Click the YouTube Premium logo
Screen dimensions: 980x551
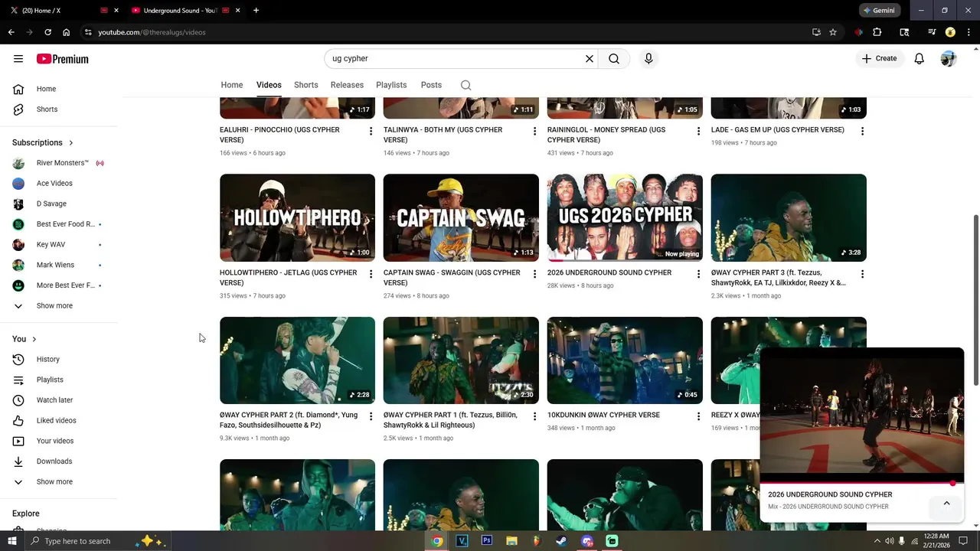[x=62, y=59]
